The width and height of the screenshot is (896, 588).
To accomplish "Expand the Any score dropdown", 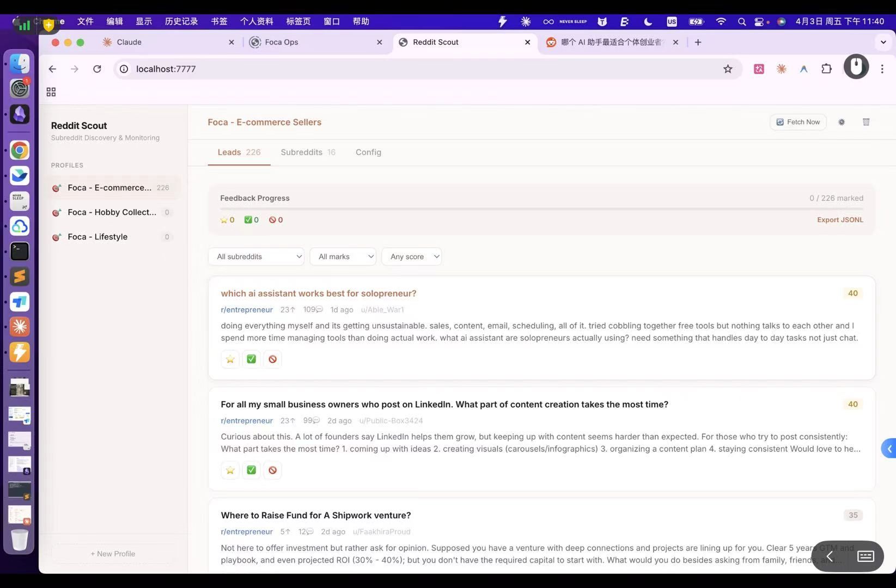I will tap(411, 257).
